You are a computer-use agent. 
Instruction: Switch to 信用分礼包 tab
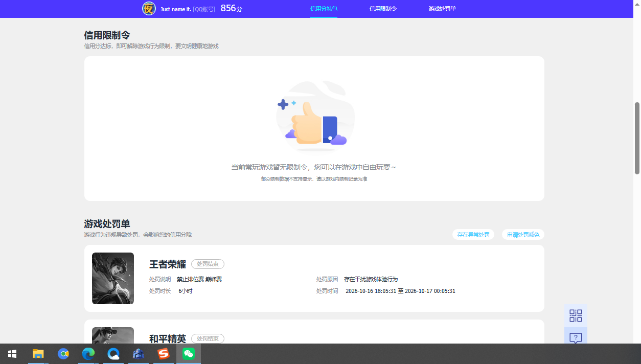pyautogui.click(x=324, y=9)
